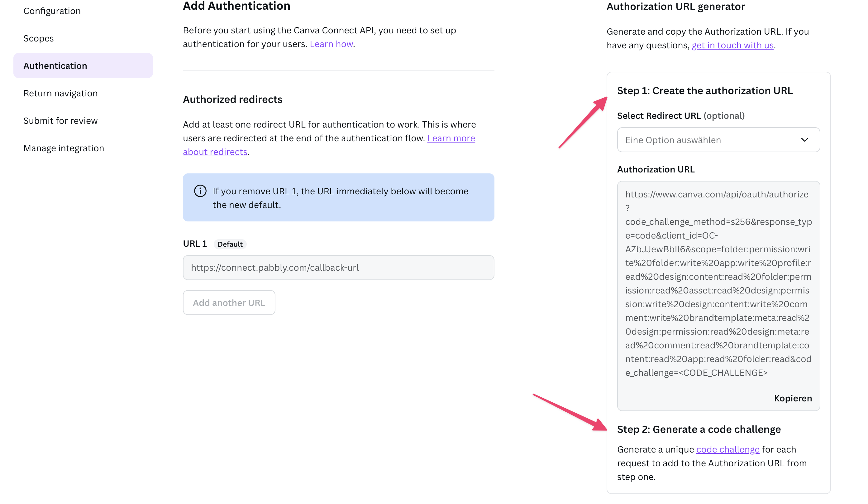This screenshot has width=868, height=504.
Task: Open the code challenge link
Action: pos(727,449)
